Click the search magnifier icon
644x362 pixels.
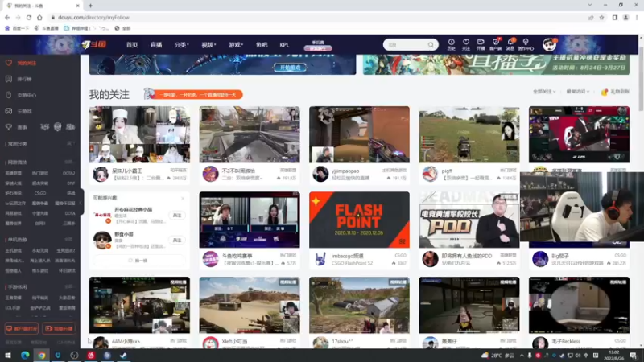(431, 45)
